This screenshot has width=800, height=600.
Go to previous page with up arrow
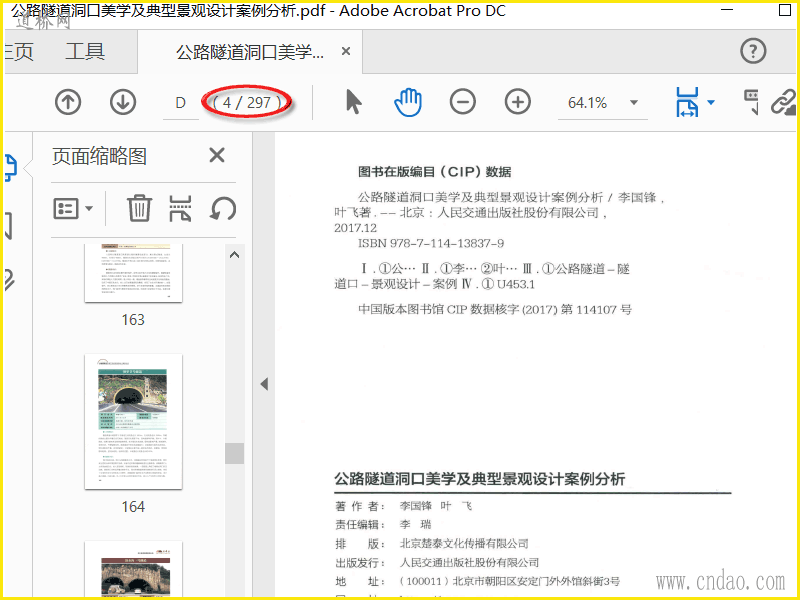click(x=68, y=102)
